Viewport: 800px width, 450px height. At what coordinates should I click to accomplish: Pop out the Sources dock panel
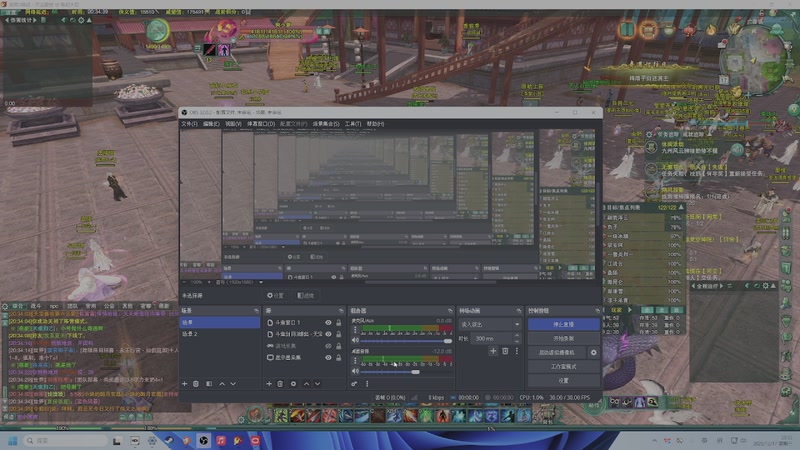[341, 311]
